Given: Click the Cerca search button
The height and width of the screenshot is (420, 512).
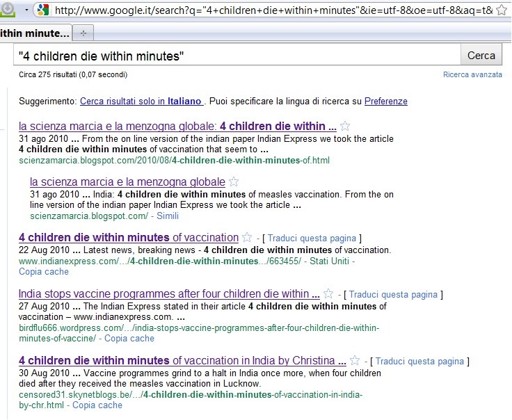Looking at the screenshot, I should click(x=481, y=56).
